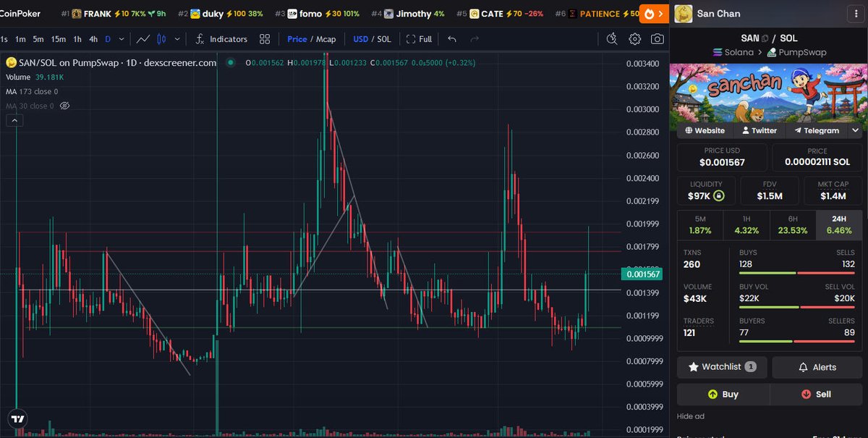Open trending token #1 FRANK

click(114, 14)
